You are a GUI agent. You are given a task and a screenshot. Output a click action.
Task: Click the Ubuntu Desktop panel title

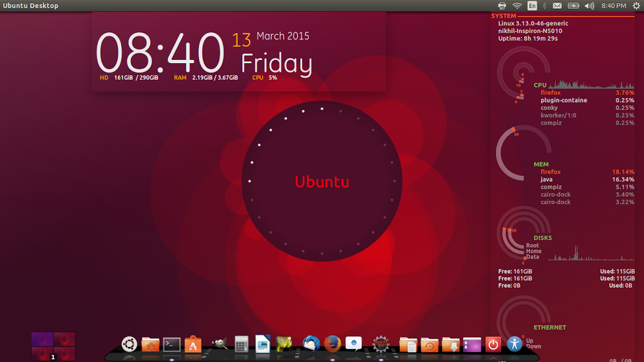pyautogui.click(x=30, y=6)
